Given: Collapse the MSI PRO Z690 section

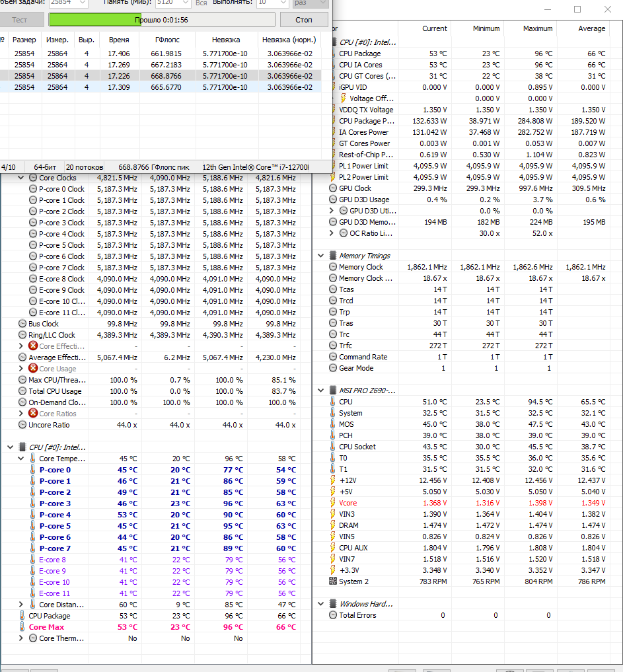Looking at the screenshot, I should pyautogui.click(x=320, y=391).
